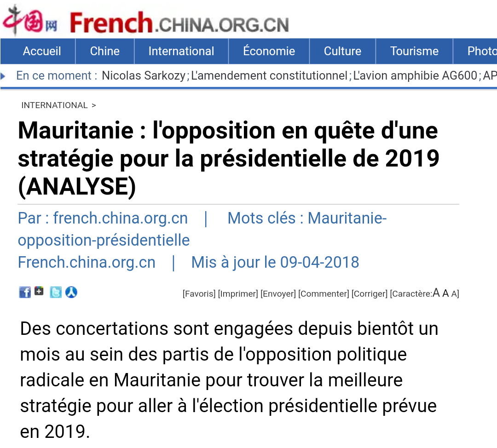Open the Économie tab
The image size is (497, 448).
pos(269,51)
